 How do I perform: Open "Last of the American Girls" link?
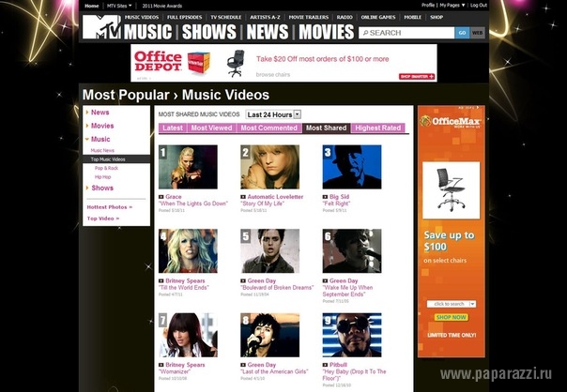point(274,371)
